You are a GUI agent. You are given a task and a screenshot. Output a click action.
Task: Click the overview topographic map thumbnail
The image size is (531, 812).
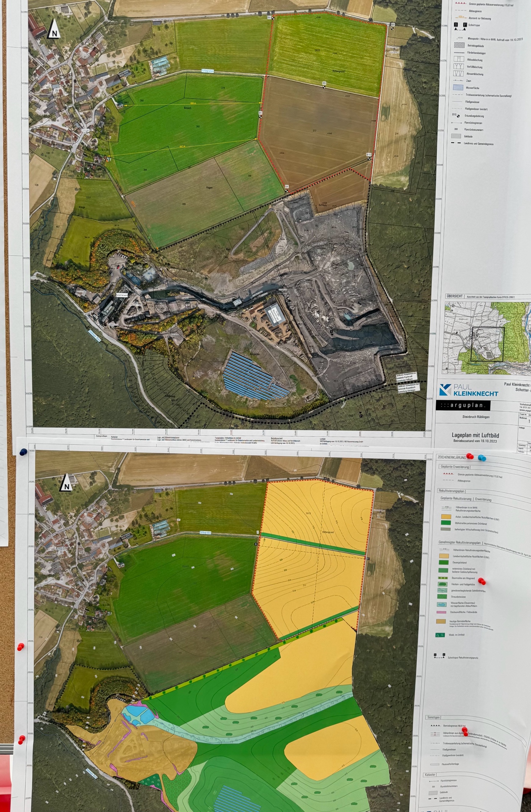[487, 338]
